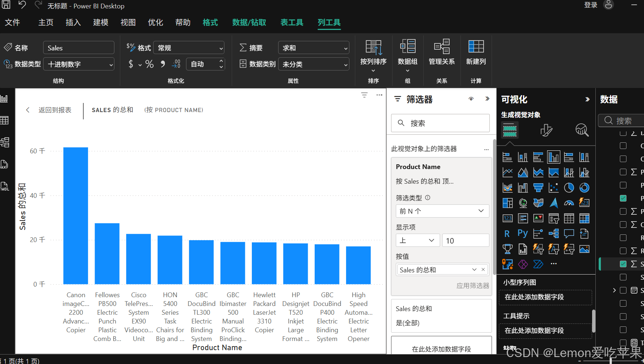
Task: Select the funnel chart visual icon
Action: (x=538, y=188)
